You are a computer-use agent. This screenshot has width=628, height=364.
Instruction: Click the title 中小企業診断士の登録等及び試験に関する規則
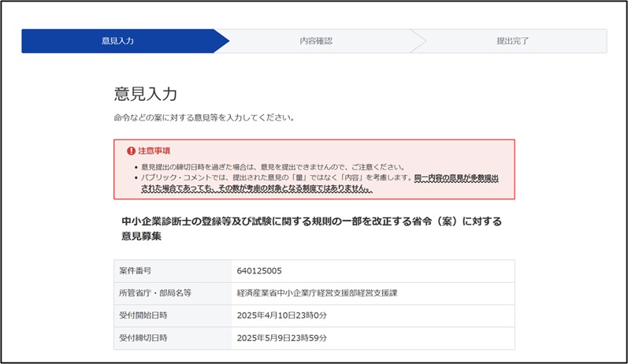point(311,228)
